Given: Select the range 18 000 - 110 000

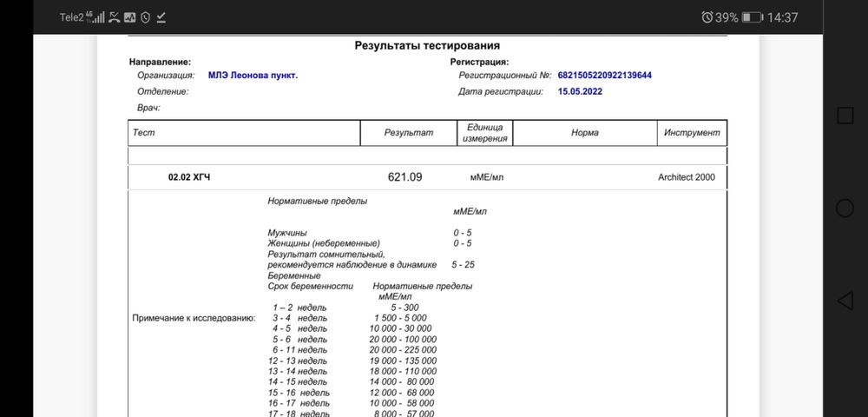Looking at the screenshot, I should pyautogui.click(x=403, y=372).
